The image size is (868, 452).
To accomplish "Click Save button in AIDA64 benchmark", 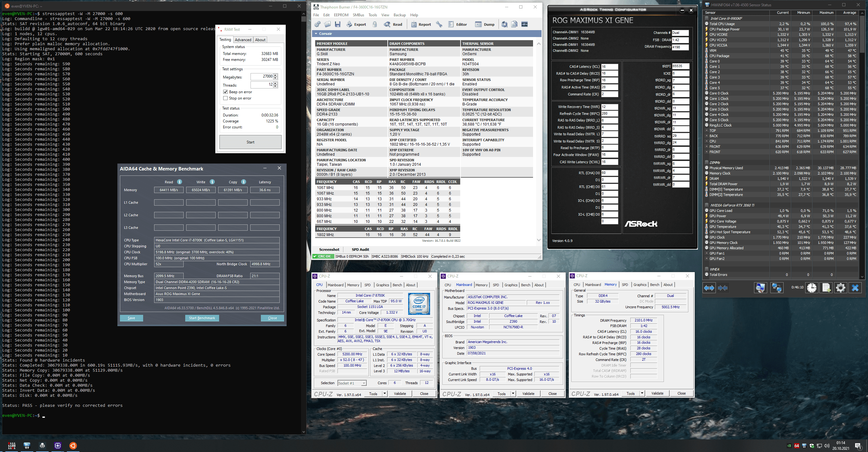I will pyautogui.click(x=132, y=318).
